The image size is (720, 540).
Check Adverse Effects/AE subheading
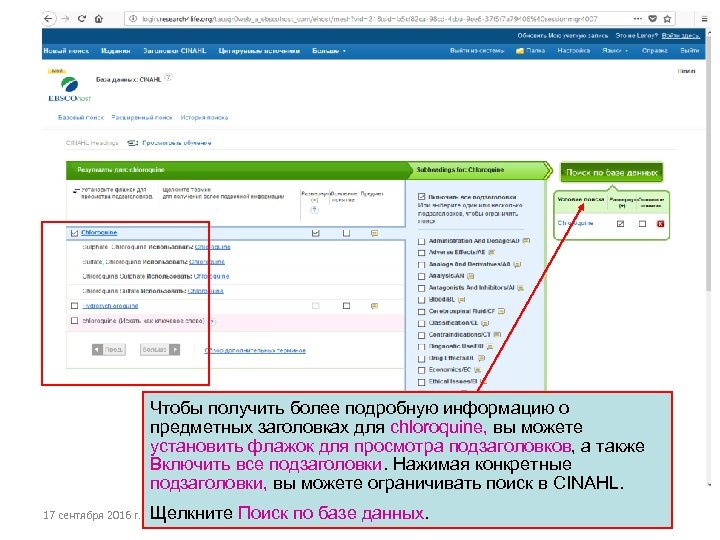(422, 253)
